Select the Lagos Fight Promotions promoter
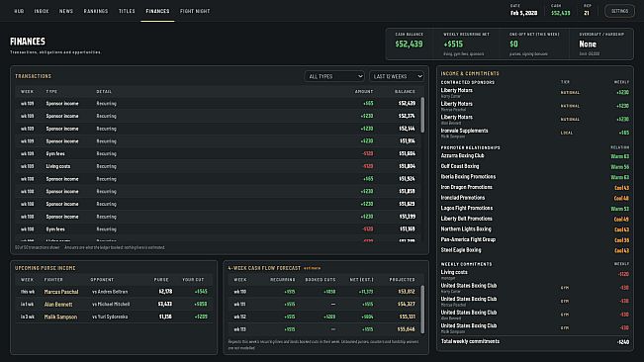The width and height of the screenshot is (644, 362). coord(535,208)
